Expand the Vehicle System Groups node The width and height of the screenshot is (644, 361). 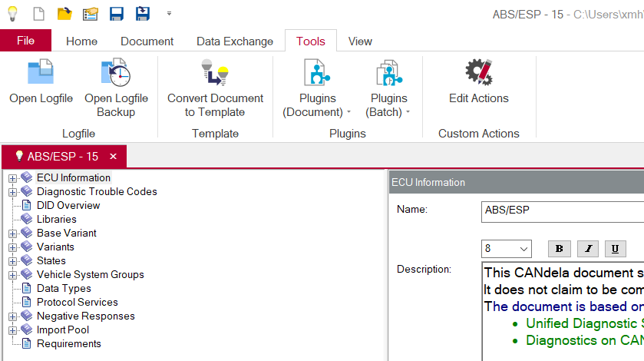[13, 275]
